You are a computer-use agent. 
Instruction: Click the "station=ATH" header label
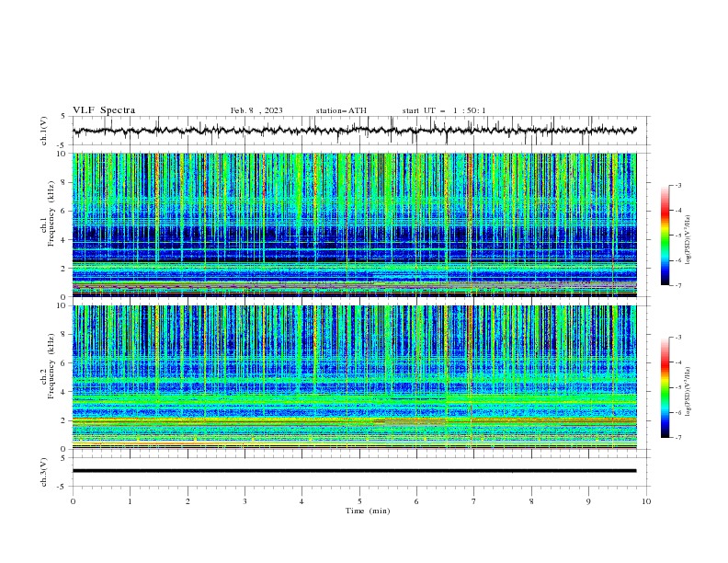coord(341,110)
